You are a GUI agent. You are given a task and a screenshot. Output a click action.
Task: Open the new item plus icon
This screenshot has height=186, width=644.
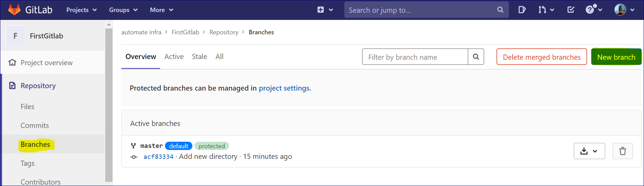[321, 10]
